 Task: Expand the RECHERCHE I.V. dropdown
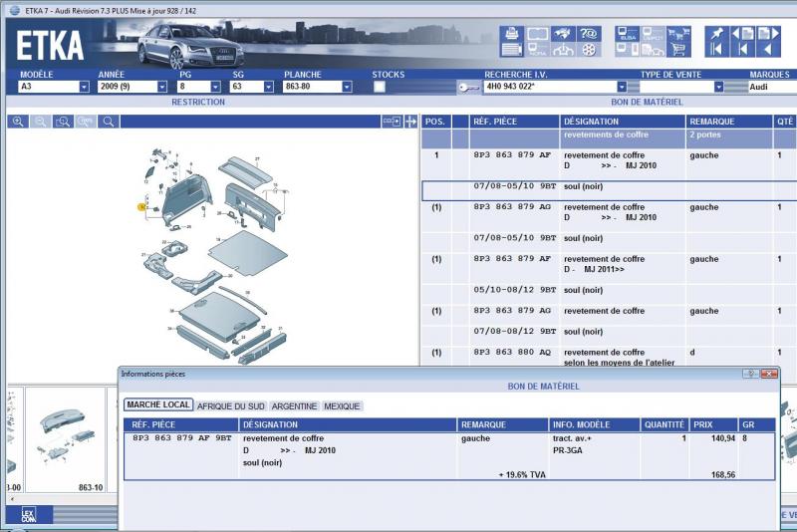622,87
